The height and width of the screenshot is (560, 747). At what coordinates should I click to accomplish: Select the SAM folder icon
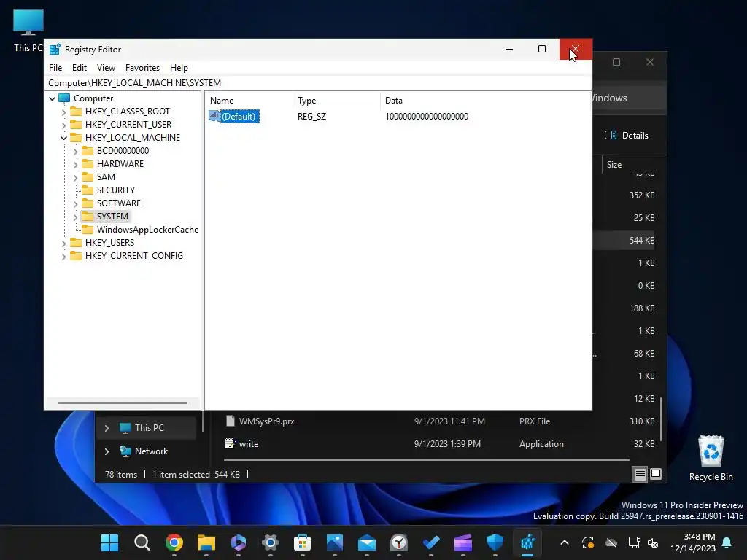(x=88, y=176)
